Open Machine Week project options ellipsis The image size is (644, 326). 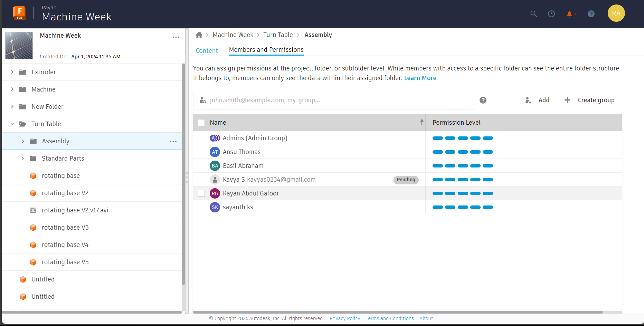pos(176,37)
